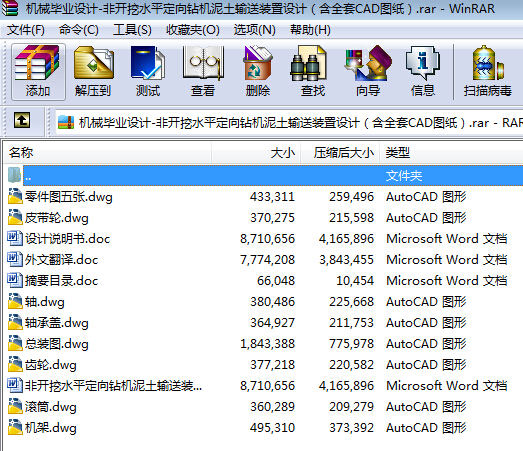Show archive Info (信息) icon
The image size is (523, 451).
coord(423,72)
